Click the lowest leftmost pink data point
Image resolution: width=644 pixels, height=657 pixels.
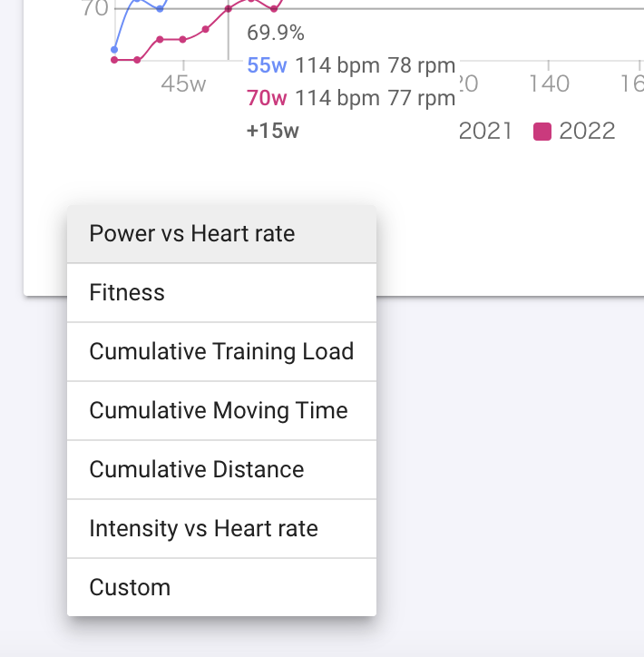(114, 60)
